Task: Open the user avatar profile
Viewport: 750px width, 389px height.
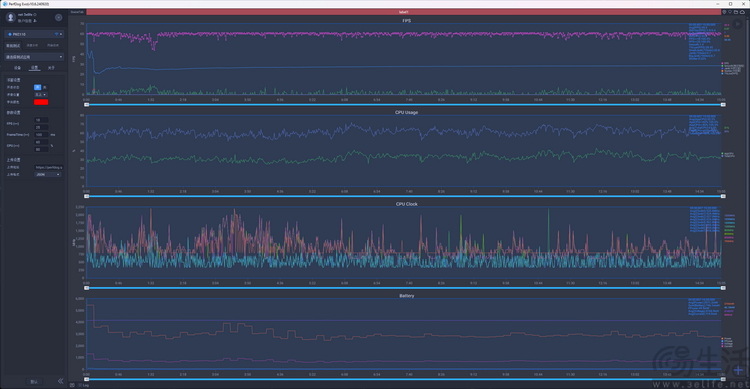Action: click(x=11, y=18)
